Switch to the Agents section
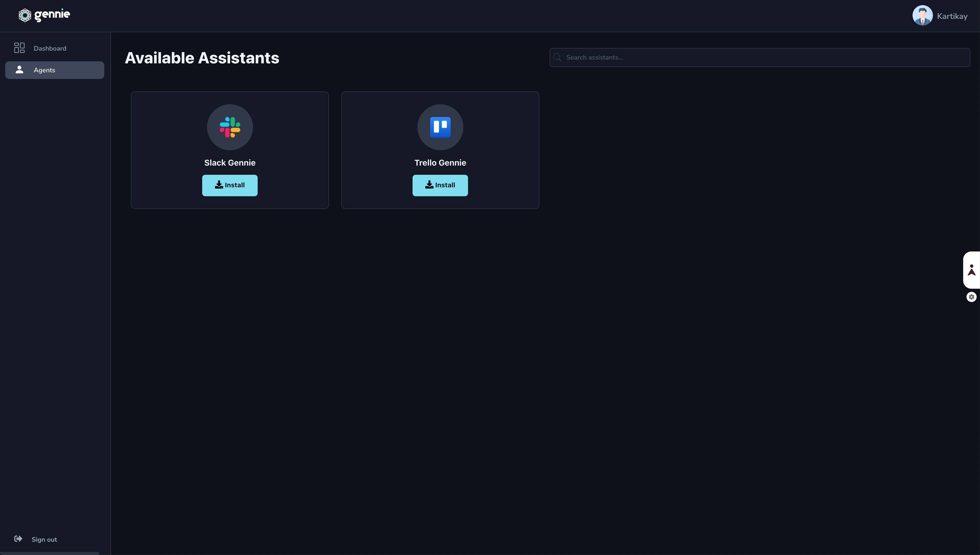980x555 pixels. tap(44, 70)
